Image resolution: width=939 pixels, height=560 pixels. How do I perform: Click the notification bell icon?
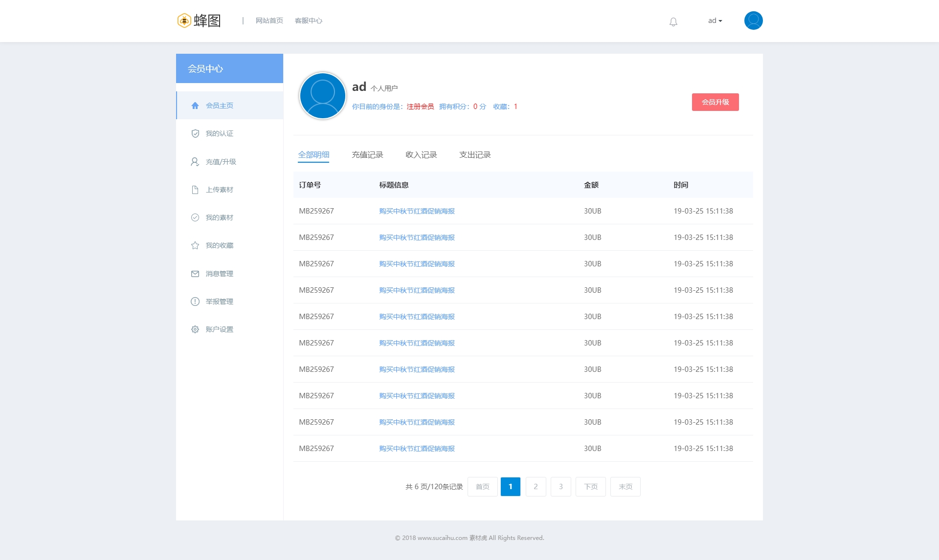[x=673, y=22]
